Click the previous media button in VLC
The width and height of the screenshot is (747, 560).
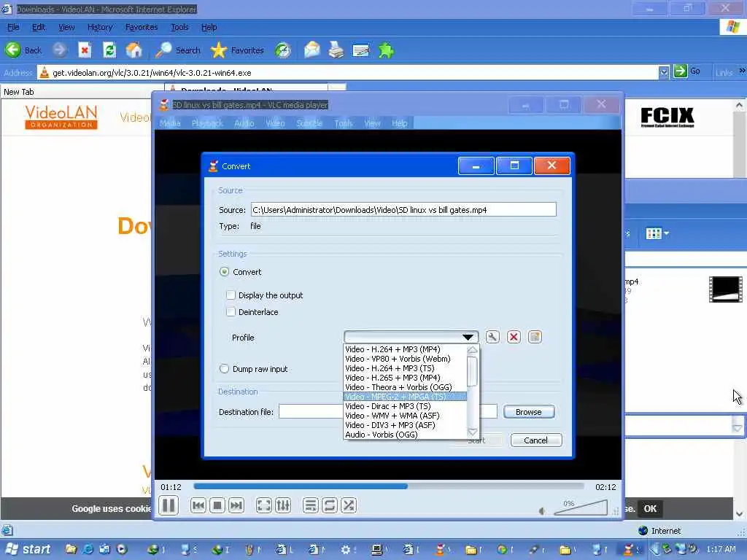pyautogui.click(x=198, y=505)
